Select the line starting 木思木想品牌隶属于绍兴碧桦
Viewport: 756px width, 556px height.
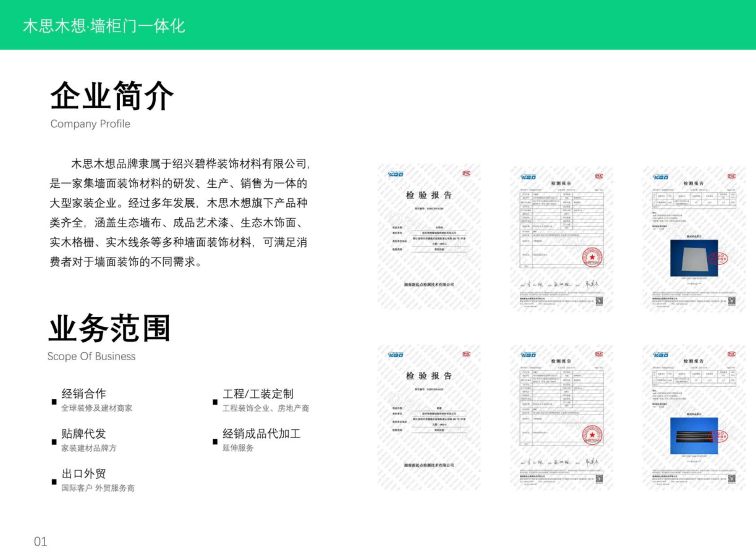coord(190,164)
